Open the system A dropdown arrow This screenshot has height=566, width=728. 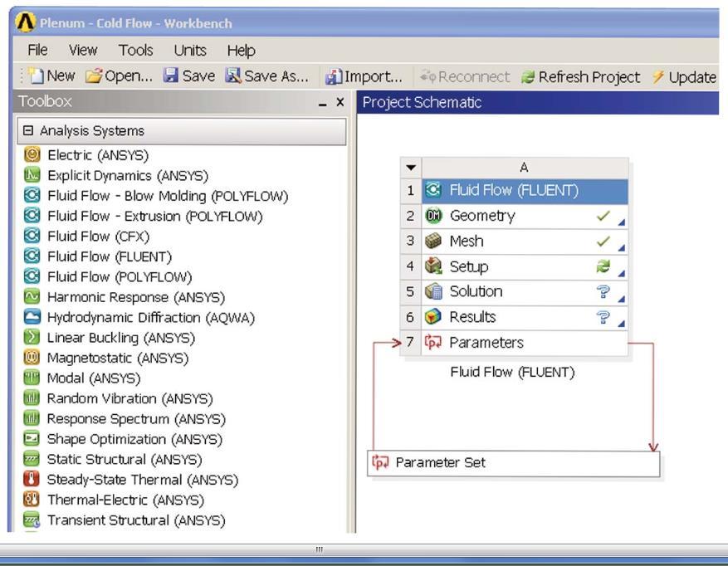411,167
